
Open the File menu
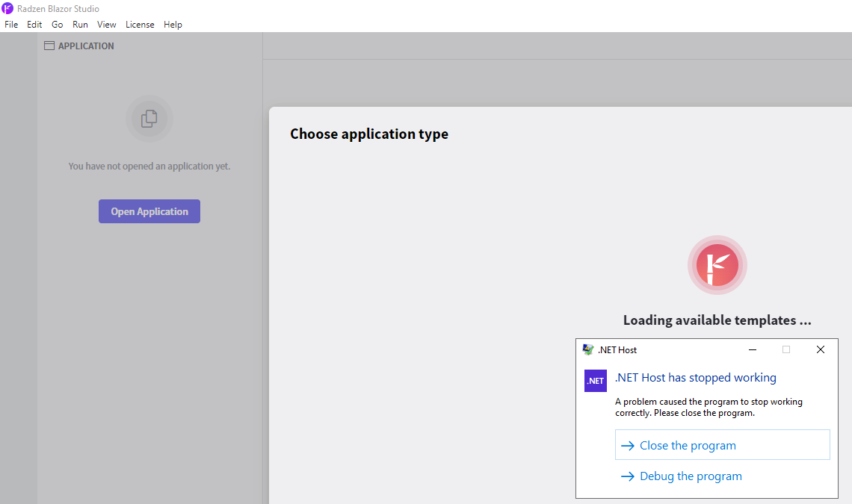point(11,25)
